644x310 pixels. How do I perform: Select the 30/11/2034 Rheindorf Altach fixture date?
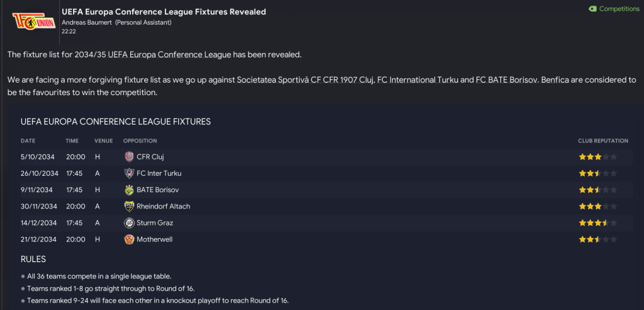pos(39,206)
